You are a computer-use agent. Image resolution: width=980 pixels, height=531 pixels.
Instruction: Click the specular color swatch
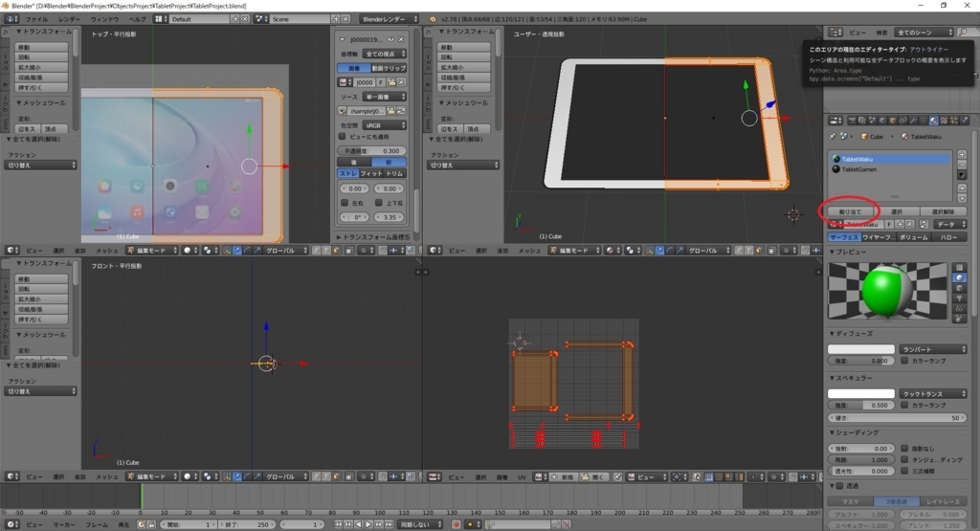(x=861, y=393)
